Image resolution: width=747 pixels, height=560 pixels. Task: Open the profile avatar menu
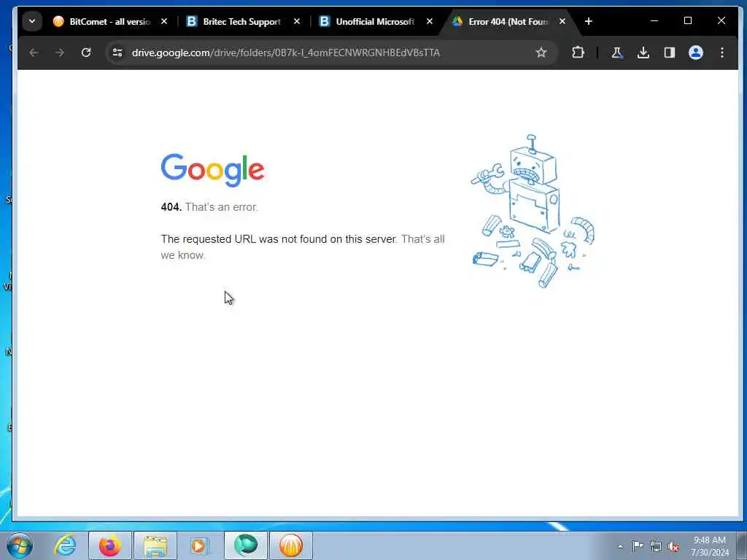[x=695, y=52]
